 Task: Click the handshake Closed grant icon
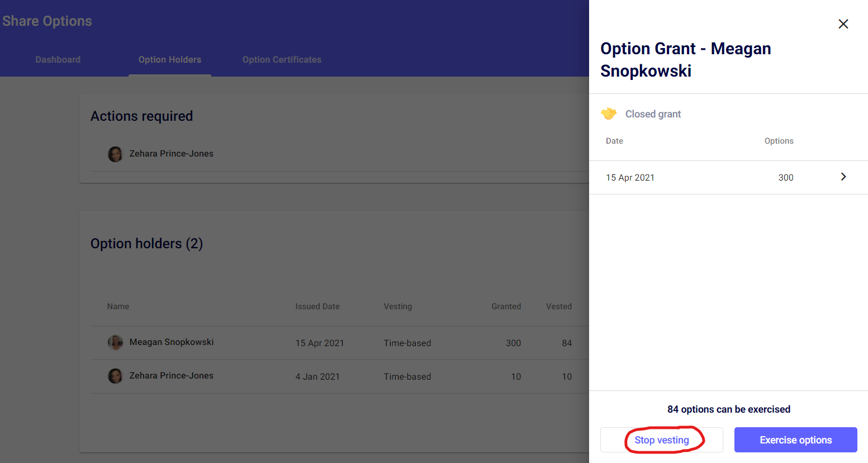[609, 114]
